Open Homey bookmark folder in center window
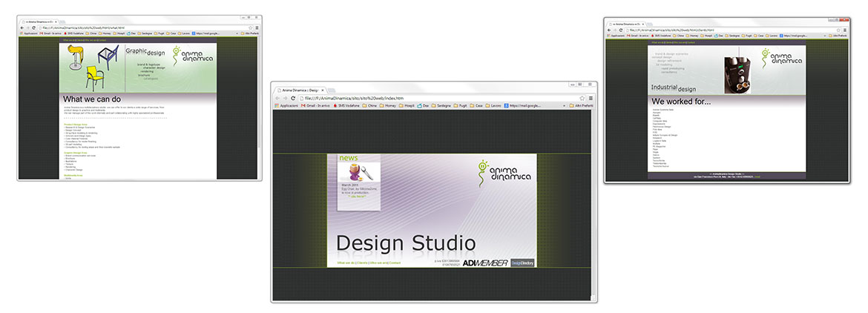Viewport: 868px width, 313px height. [x=387, y=105]
